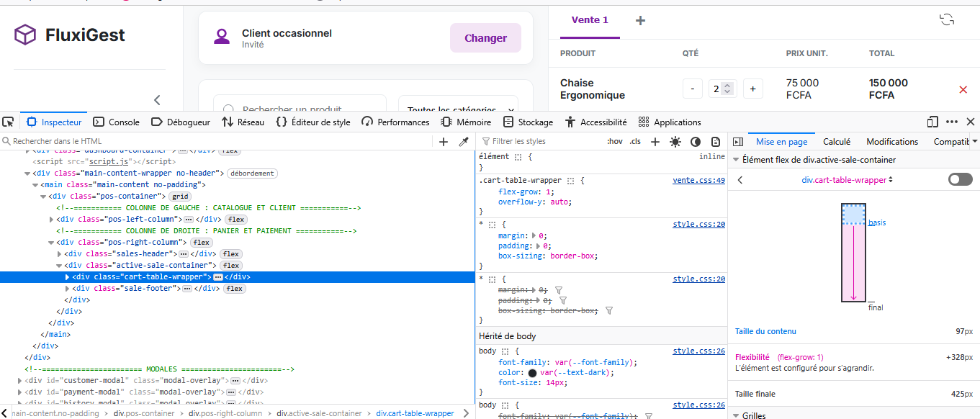Collapse the active-sale-container div
This screenshot has width=980, height=419.
tap(59, 266)
